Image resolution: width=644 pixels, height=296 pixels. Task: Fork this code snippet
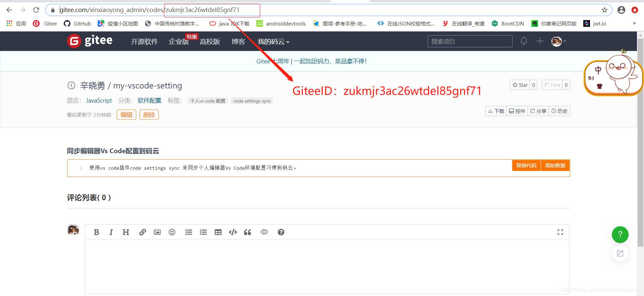click(x=552, y=85)
